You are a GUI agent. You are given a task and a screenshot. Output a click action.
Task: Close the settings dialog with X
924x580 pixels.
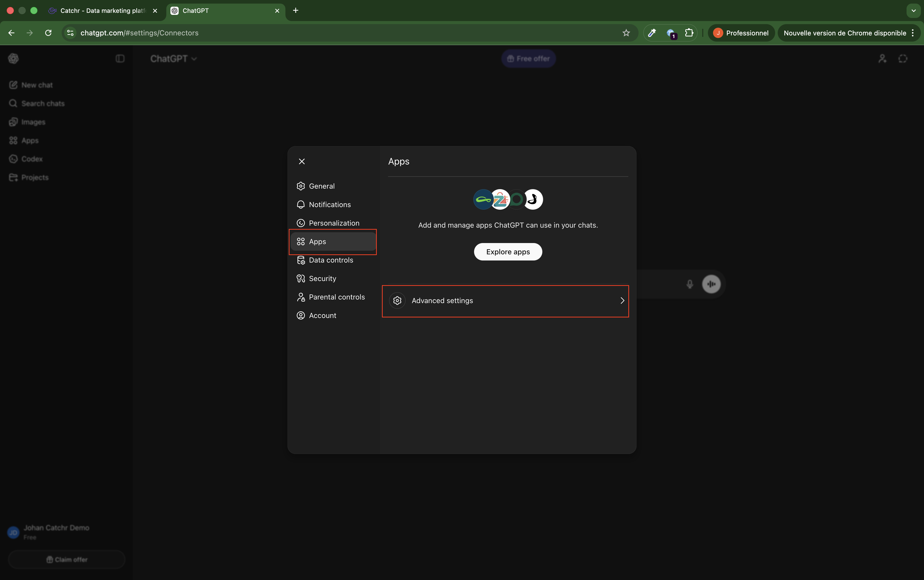click(302, 161)
